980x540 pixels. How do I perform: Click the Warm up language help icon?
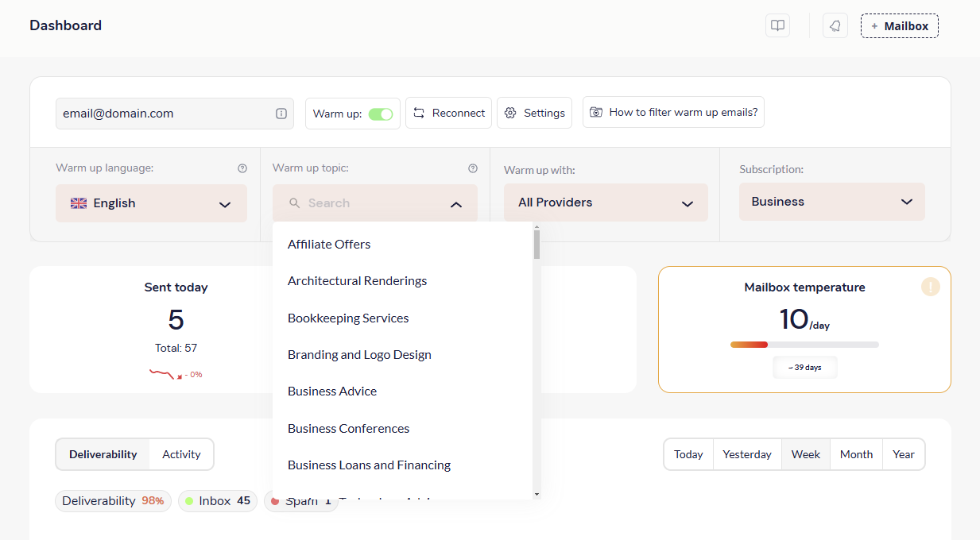tap(242, 168)
